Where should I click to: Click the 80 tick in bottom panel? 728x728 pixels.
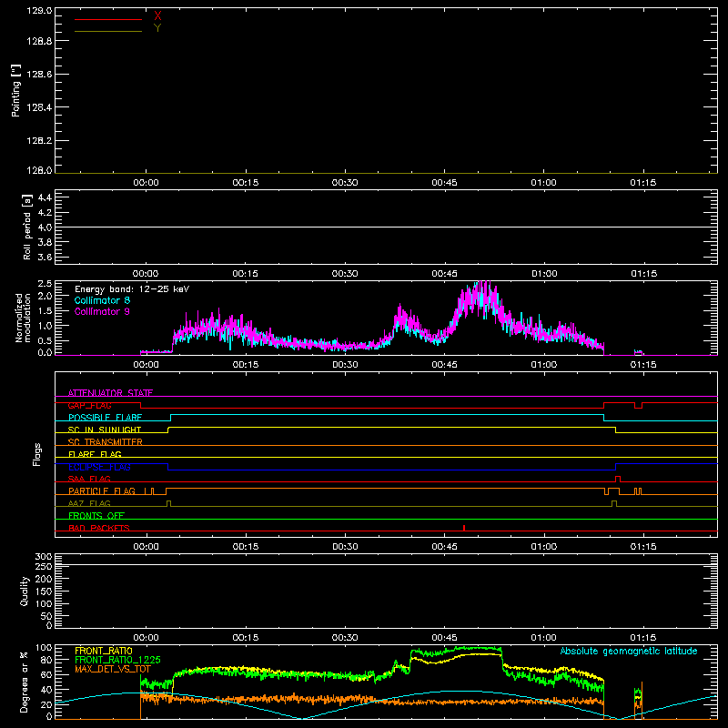[x=46, y=661]
